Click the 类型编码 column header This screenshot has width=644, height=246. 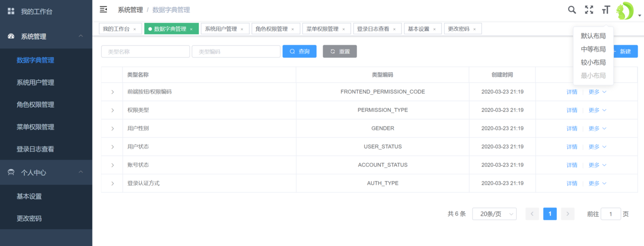[383, 75]
